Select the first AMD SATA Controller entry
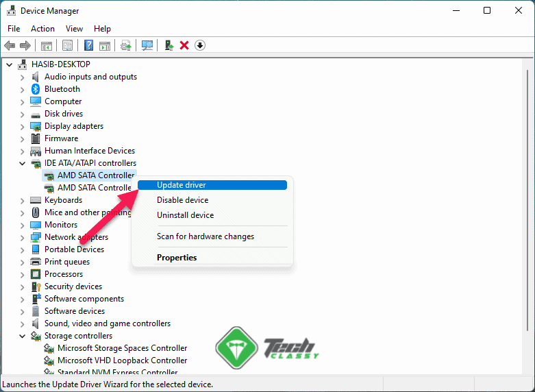Screen dimensions: 535x392 pos(89,175)
